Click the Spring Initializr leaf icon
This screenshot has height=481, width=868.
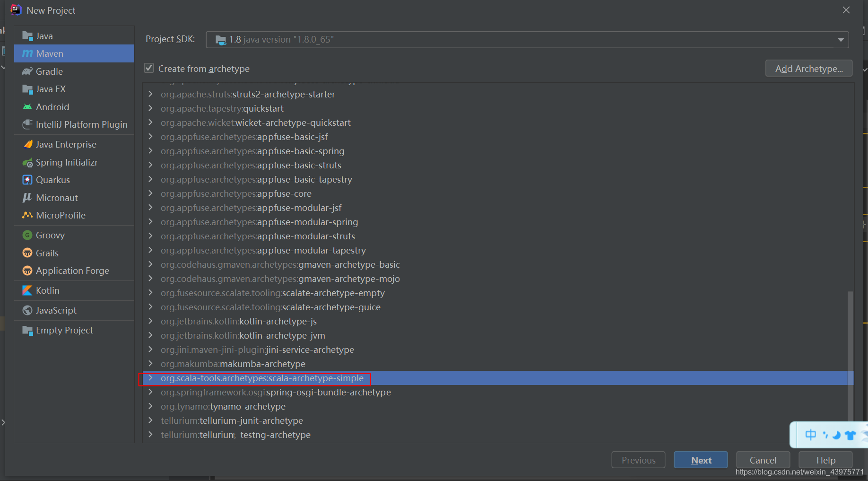point(27,162)
